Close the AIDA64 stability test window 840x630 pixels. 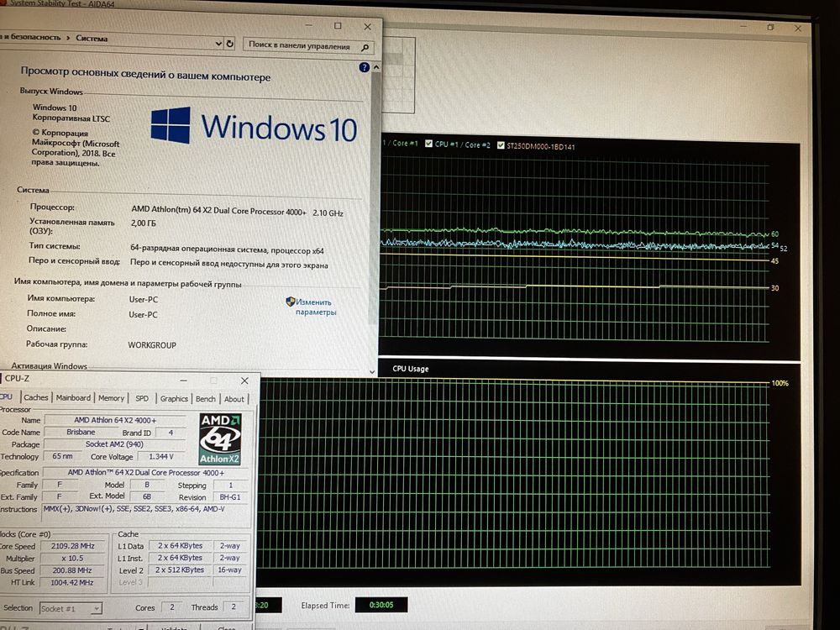point(798,29)
